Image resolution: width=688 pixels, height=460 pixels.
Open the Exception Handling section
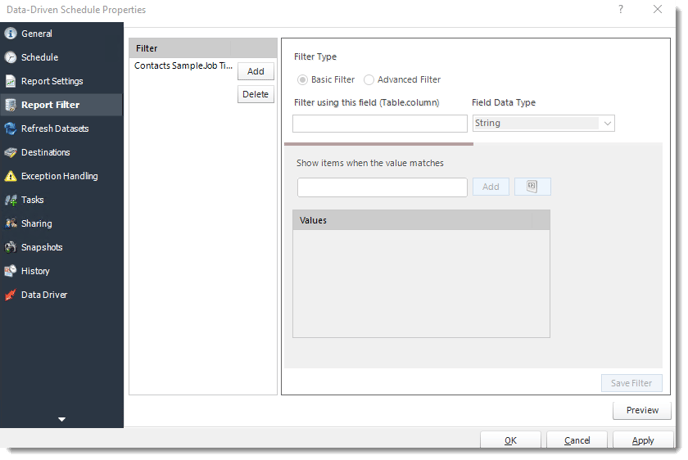pos(61,176)
